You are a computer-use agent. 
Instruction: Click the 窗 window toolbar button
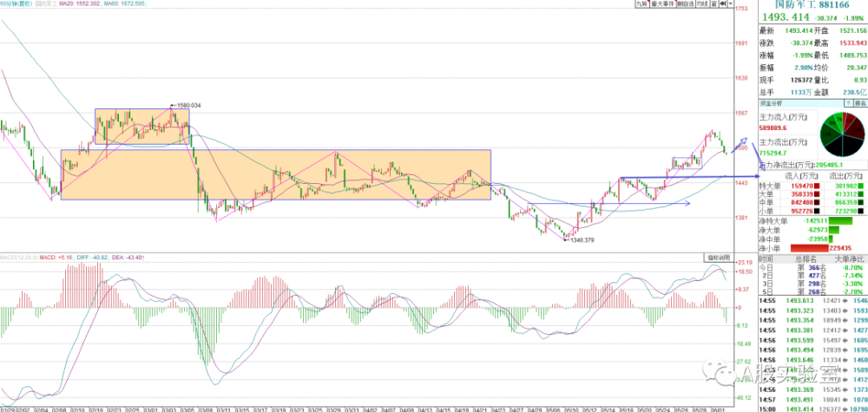[x=714, y=3]
